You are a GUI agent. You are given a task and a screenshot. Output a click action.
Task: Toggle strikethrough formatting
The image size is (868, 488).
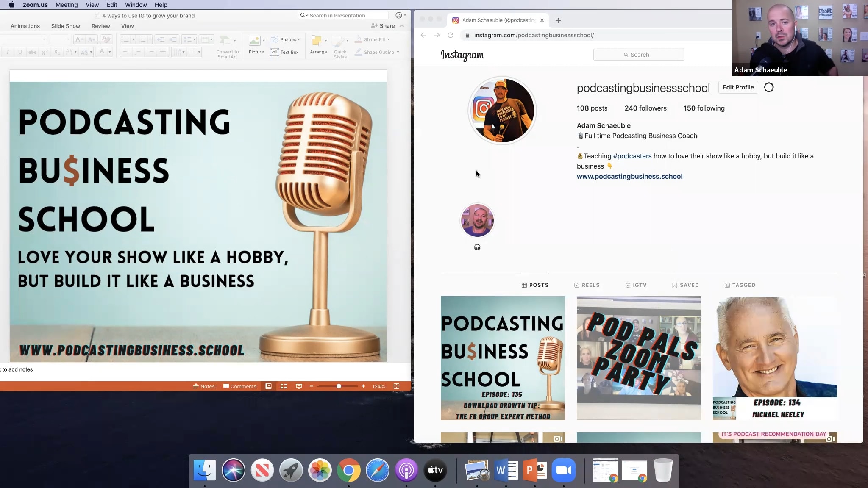point(32,52)
